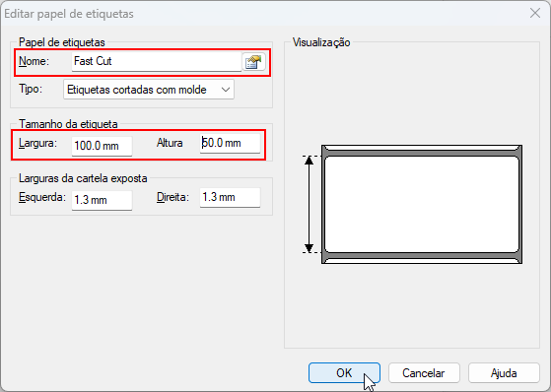Open the Tipo dropdown list
Screen dimensions: 551x392
click(x=149, y=90)
